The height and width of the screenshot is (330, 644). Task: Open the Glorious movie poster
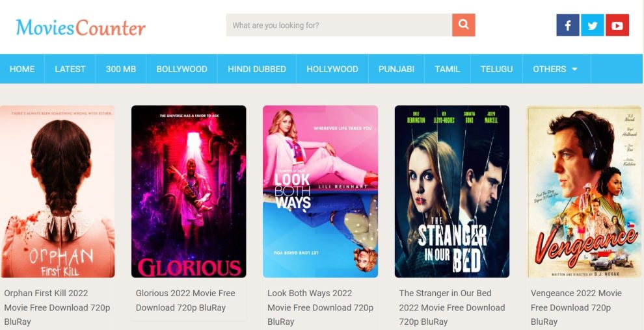click(x=189, y=192)
